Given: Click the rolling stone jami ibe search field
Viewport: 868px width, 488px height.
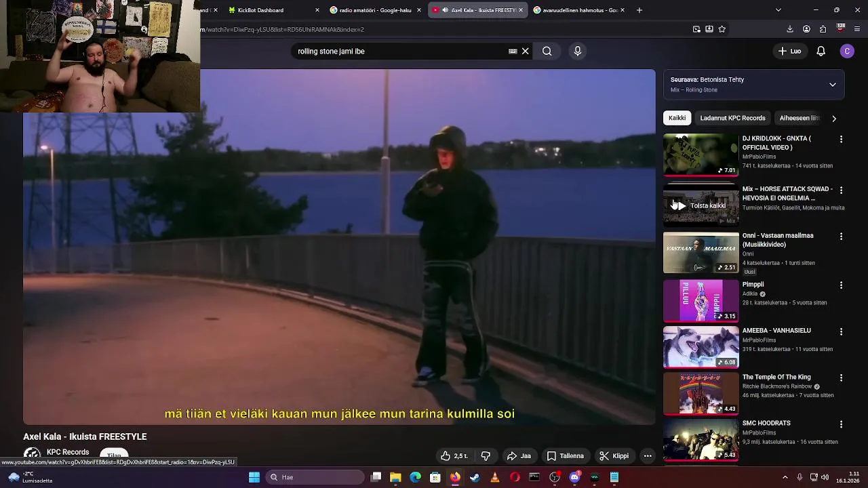Looking at the screenshot, I should tap(400, 51).
